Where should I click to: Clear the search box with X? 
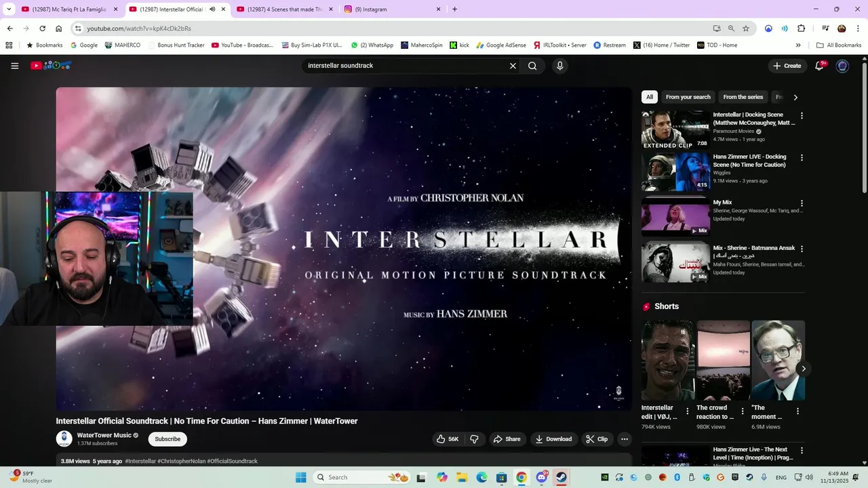[x=513, y=66]
